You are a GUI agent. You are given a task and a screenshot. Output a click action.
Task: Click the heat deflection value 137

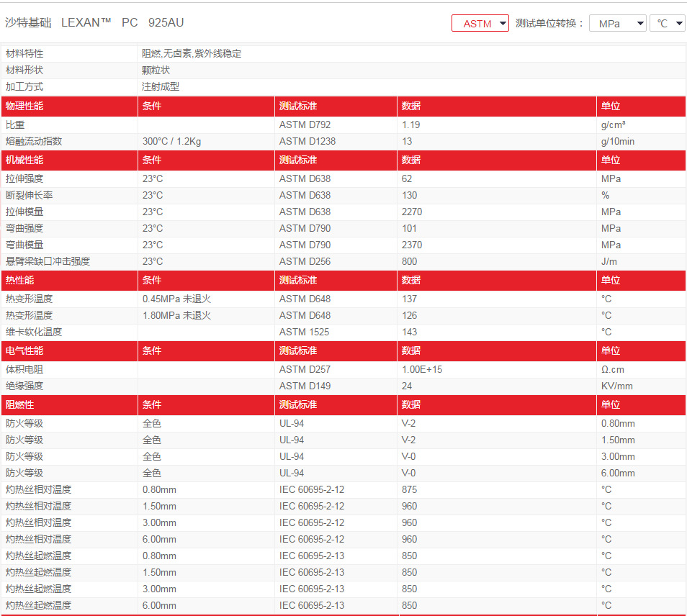point(410,299)
